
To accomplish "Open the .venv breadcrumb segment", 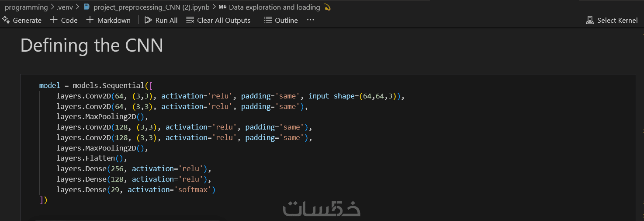I will pos(65,7).
